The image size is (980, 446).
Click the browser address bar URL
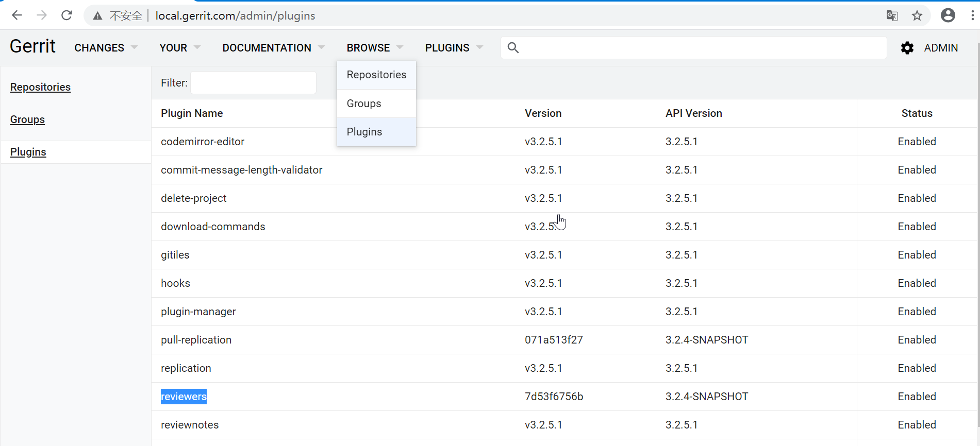coord(235,16)
